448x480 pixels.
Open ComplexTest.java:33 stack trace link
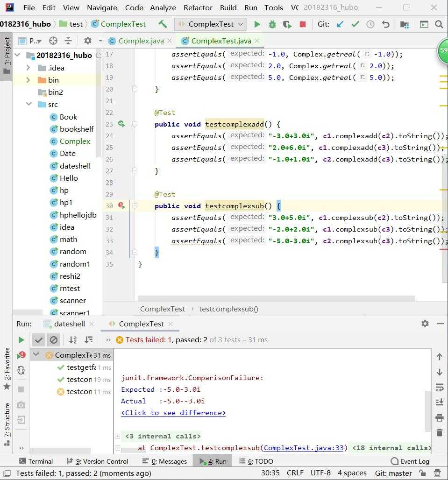click(x=304, y=448)
